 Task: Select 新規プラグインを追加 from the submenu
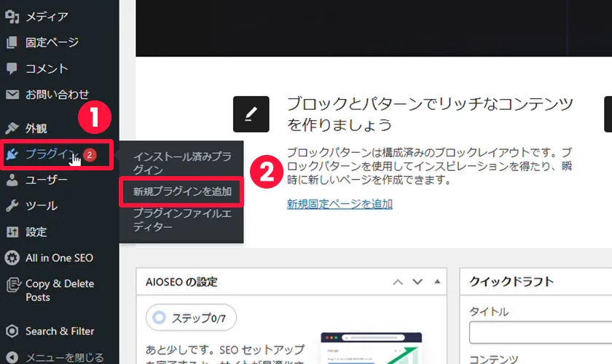[x=181, y=191]
